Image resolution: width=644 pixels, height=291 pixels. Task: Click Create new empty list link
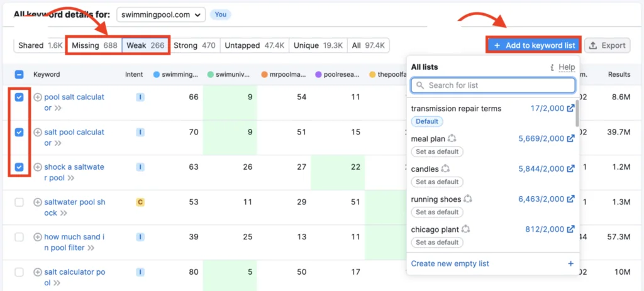(450, 263)
